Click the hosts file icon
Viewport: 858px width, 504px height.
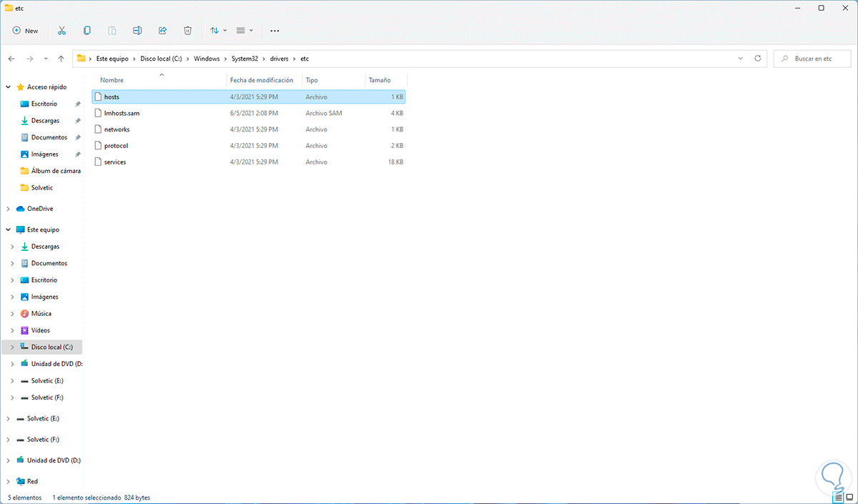point(98,97)
